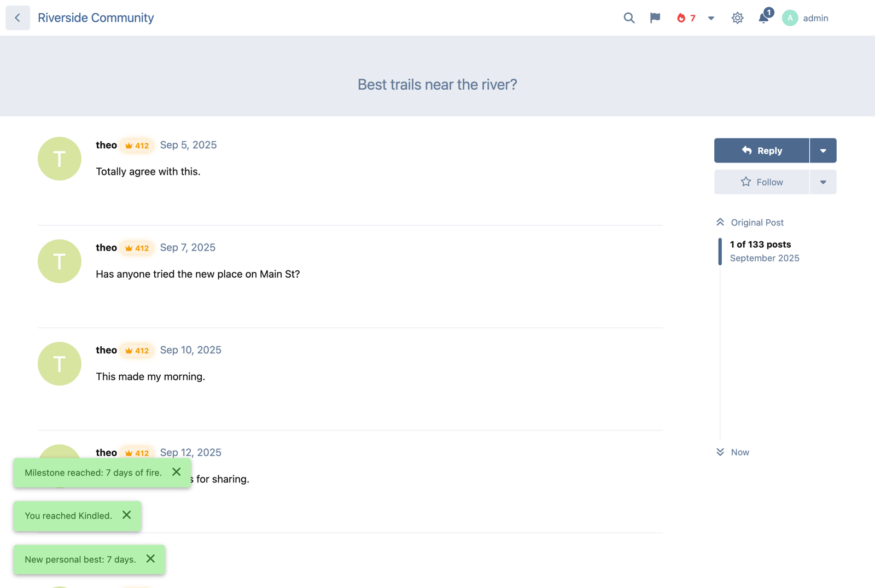Image resolution: width=875 pixels, height=588 pixels.
Task: Click the Sep 5, 2025 post date
Action: [x=188, y=145]
